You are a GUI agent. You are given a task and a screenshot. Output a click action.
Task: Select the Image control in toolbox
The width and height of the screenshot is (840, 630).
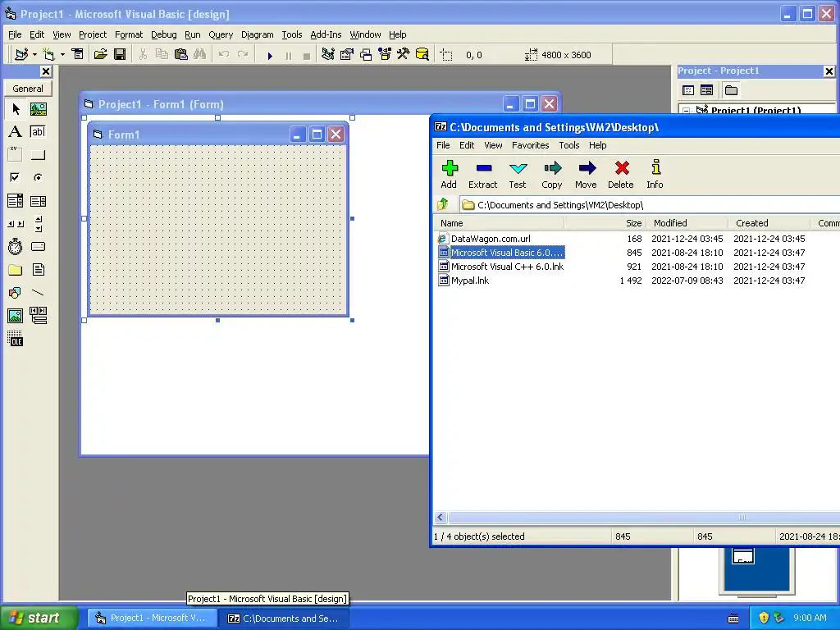click(x=16, y=316)
